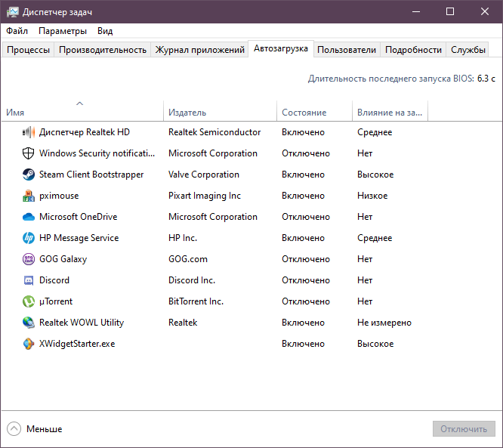Select the Microsoft OneDrive entry name
The height and width of the screenshot is (448, 503).
(79, 217)
